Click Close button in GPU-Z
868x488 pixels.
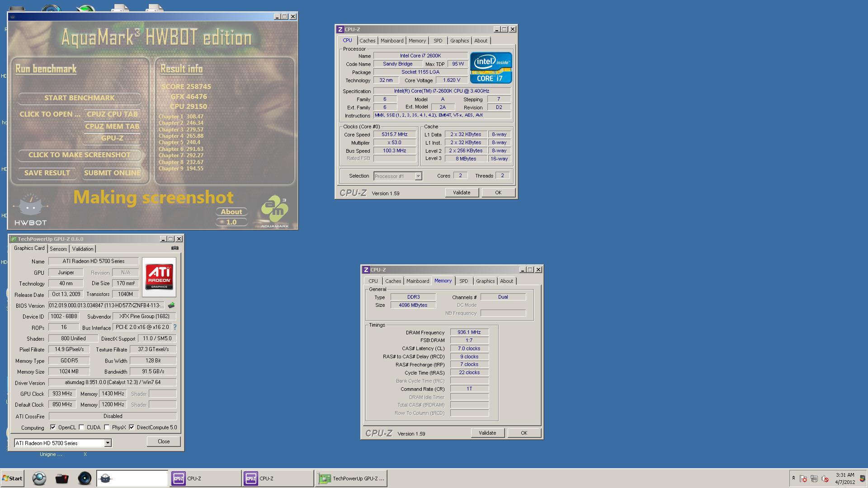(x=164, y=441)
